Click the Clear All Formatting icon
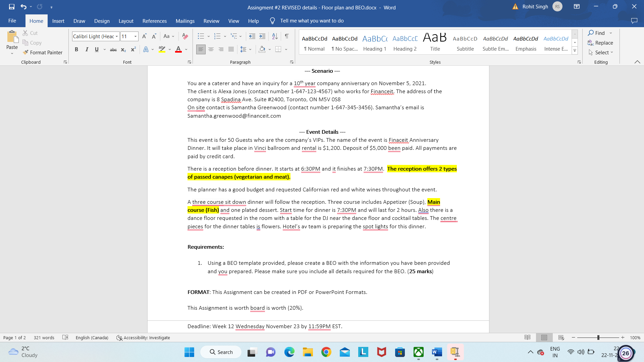The width and height of the screenshot is (644, 362). [185, 36]
